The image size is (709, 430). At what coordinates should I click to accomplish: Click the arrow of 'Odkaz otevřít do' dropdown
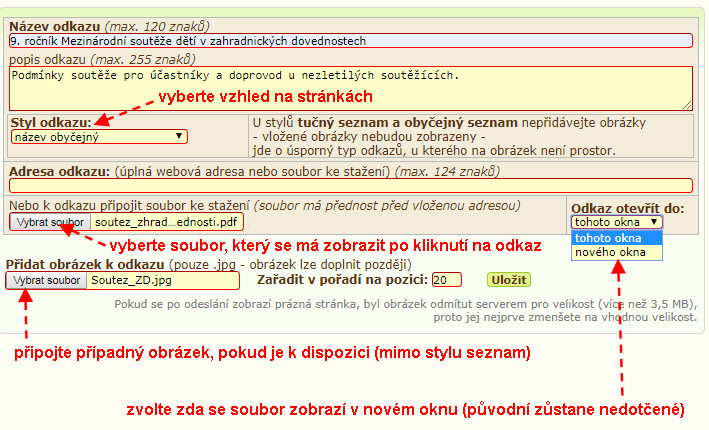653,222
